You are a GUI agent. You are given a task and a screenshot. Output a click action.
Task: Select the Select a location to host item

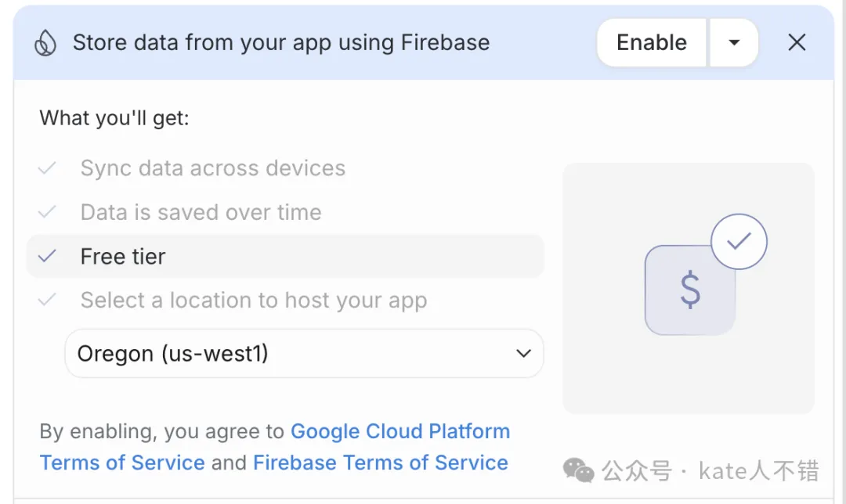253,300
